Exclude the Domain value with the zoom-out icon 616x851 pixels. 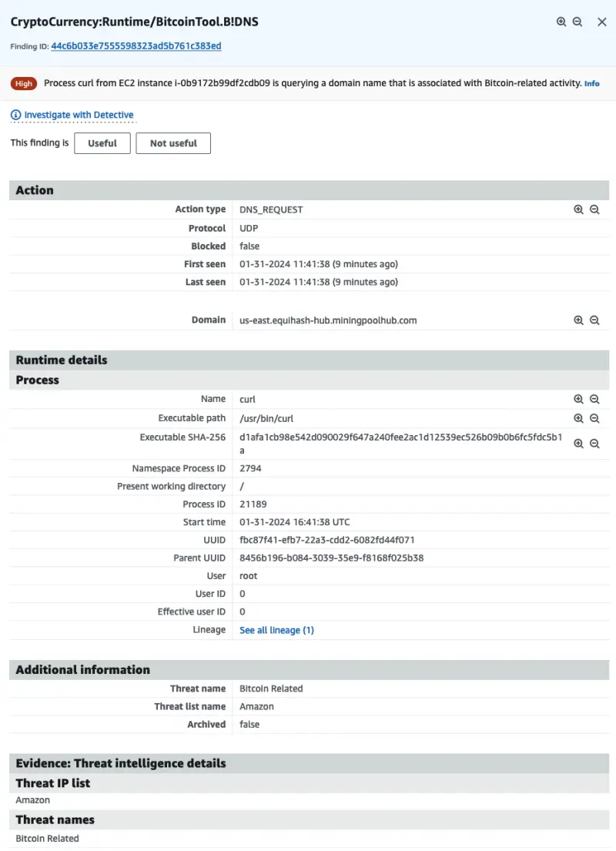tap(594, 320)
